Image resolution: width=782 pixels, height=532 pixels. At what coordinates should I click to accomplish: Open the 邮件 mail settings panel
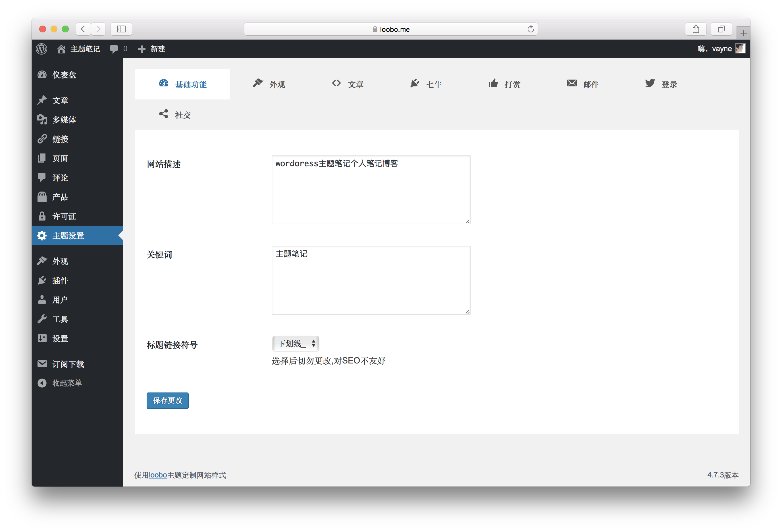[x=590, y=84]
